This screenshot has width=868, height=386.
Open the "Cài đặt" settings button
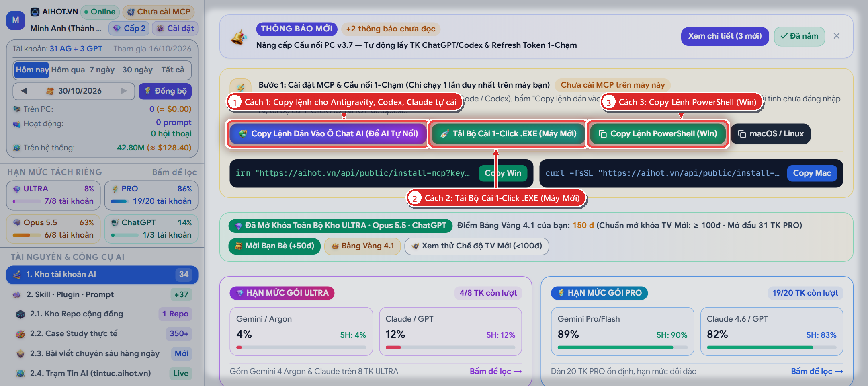(175, 28)
